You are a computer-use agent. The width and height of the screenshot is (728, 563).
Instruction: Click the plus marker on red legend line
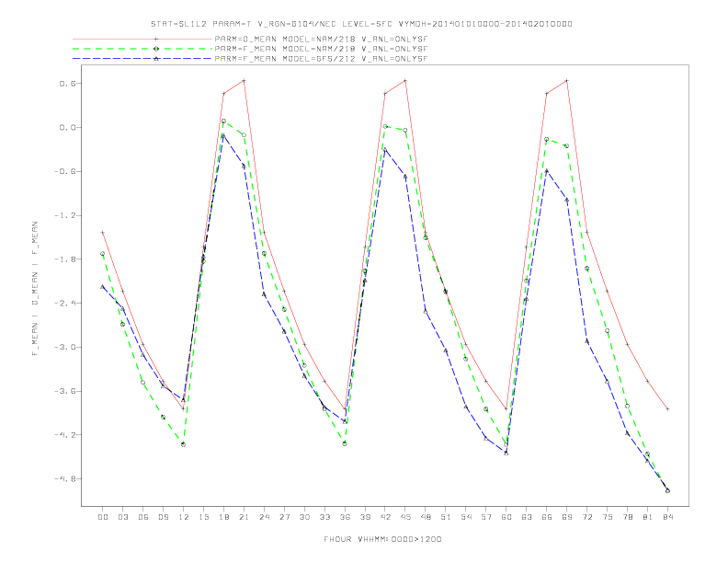click(x=156, y=39)
